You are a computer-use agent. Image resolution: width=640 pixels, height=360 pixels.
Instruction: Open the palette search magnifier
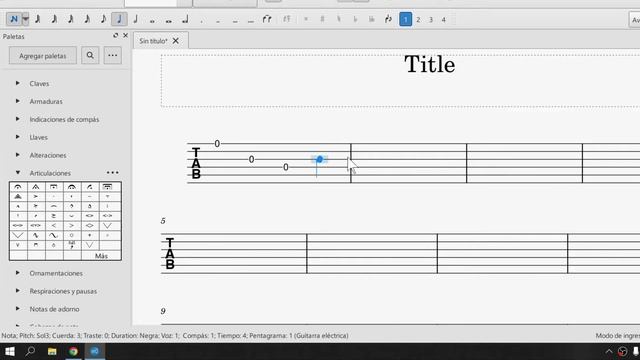tap(90, 56)
